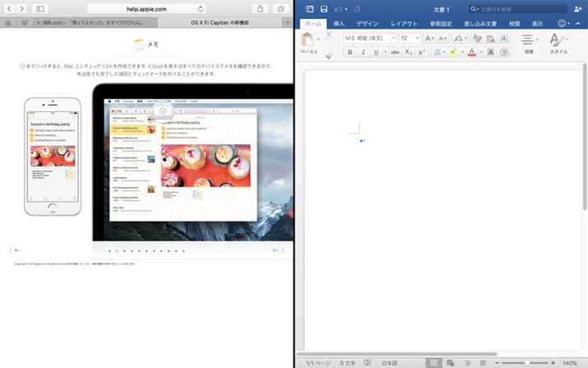Screen dimensions: 588x368
Task: Increase font size with A-up icon
Action: [428, 39]
